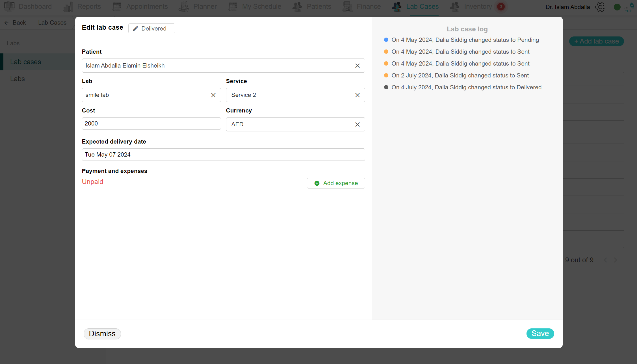The image size is (637, 364).
Task: Clear the Service 2 selection
Action: click(357, 95)
